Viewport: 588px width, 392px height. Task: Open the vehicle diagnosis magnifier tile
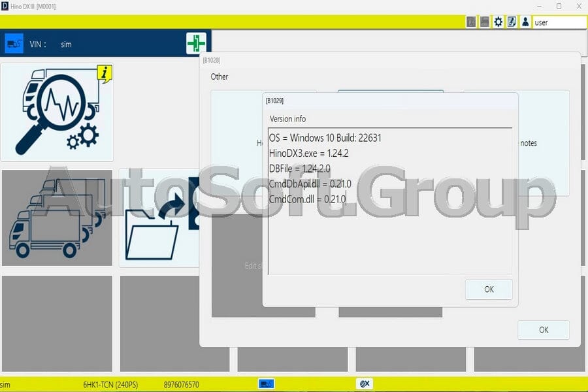point(57,112)
